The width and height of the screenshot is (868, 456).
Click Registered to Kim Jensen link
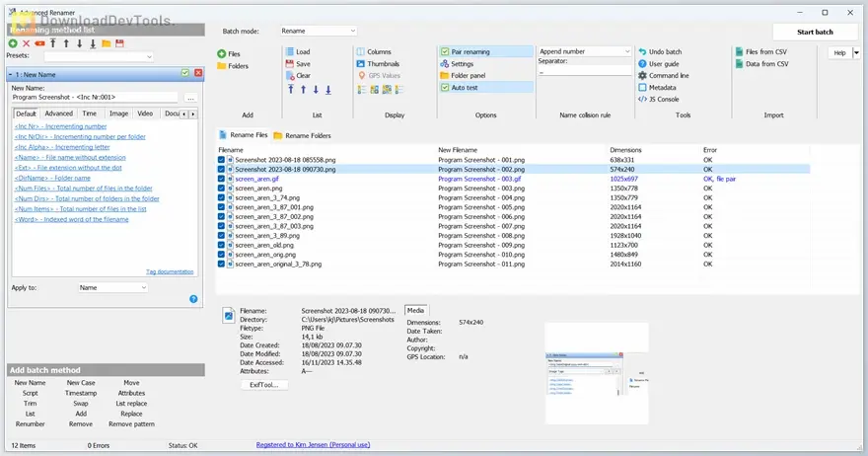pos(313,444)
